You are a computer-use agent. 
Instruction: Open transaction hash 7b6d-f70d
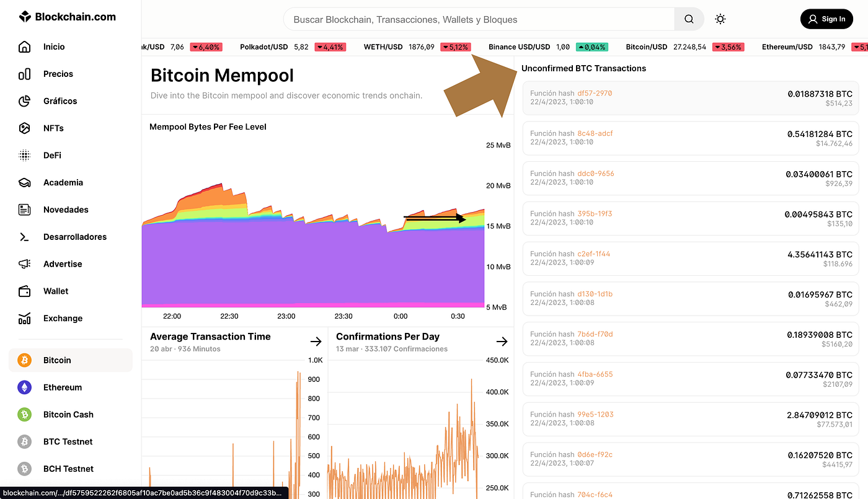595,334
